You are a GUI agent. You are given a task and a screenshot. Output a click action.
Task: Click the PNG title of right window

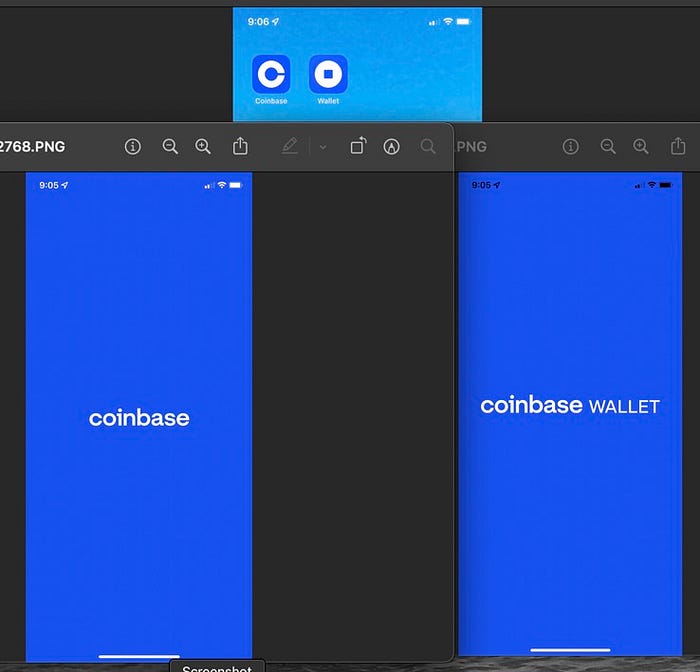(x=471, y=146)
